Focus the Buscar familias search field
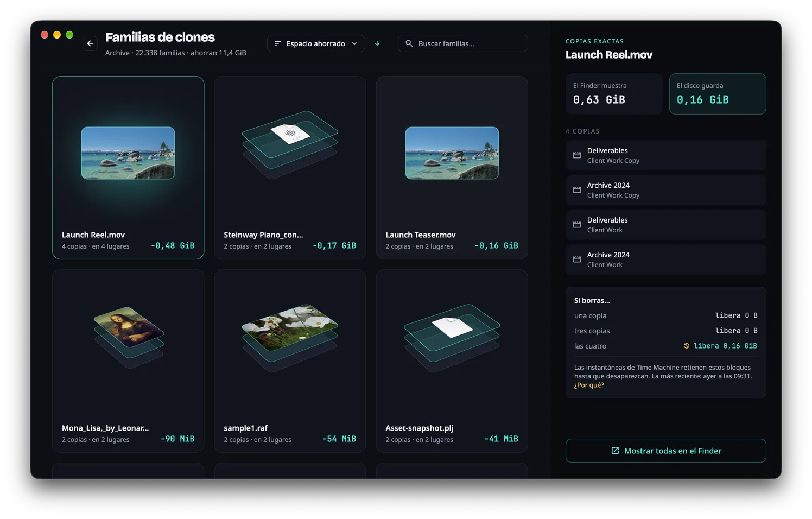Screen dimensions: 812x519 [463, 43]
